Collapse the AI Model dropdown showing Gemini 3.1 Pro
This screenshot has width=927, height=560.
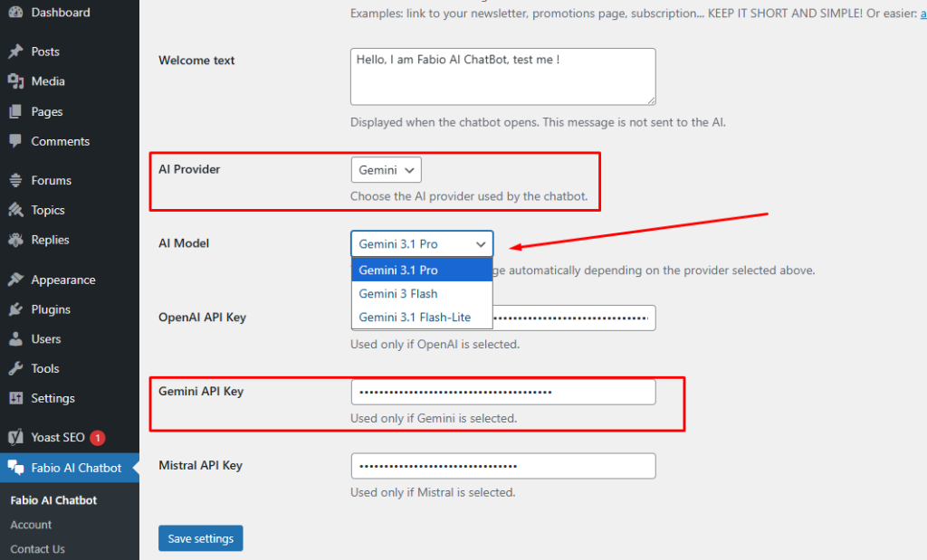point(422,244)
